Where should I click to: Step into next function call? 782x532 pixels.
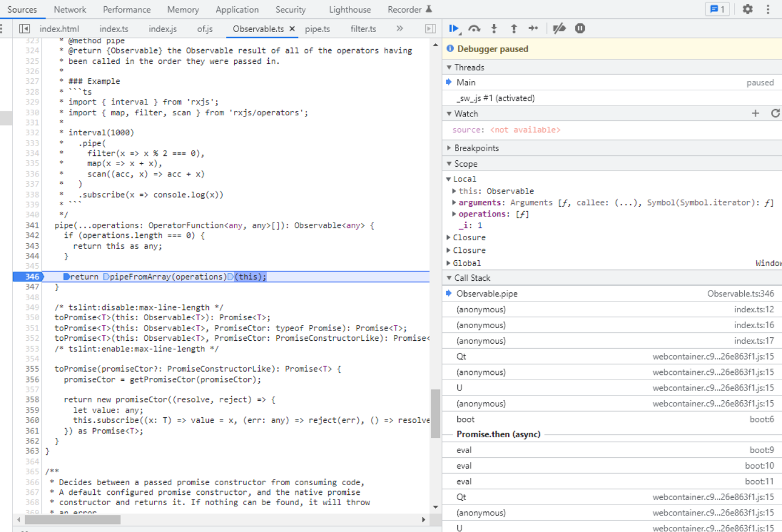tap(494, 29)
